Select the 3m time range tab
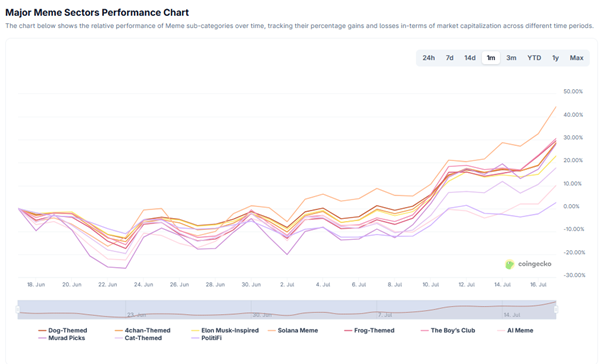This screenshot has height=364, width=605. tap(511, 58)
